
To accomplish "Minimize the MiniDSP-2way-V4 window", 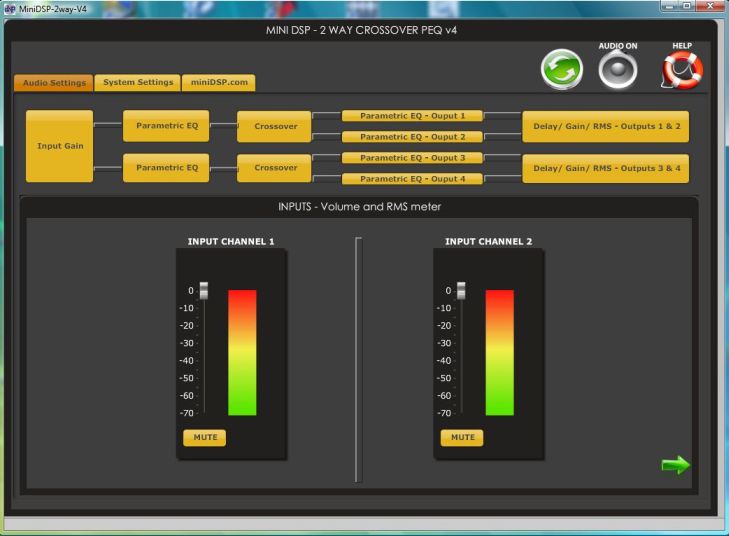I will tap(670, 6).
